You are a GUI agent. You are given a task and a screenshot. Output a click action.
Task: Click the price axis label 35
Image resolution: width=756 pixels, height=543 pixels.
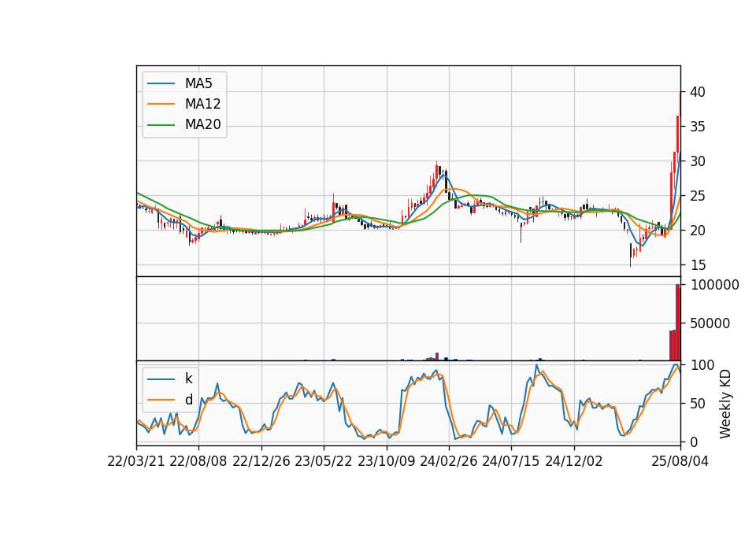(x=698, y=127)
